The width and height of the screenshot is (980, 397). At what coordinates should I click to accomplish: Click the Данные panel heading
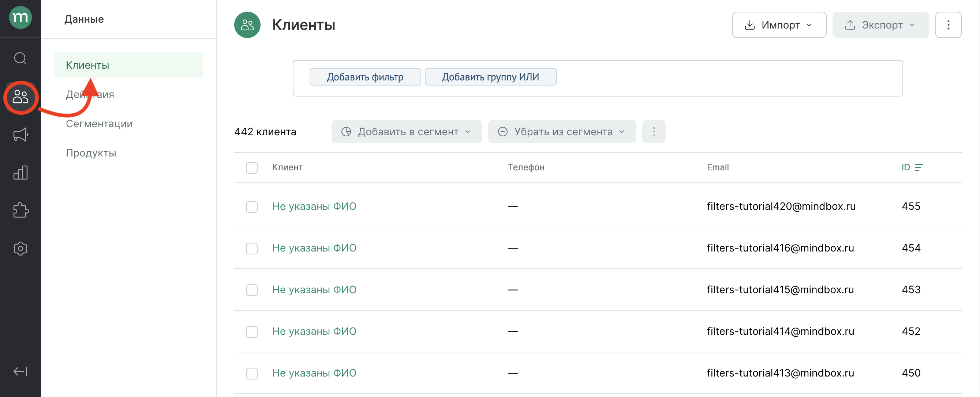(x=84, y=19)
